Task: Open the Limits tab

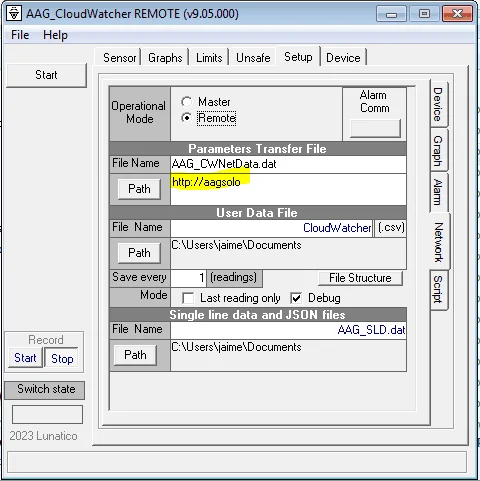Action: 209,58
